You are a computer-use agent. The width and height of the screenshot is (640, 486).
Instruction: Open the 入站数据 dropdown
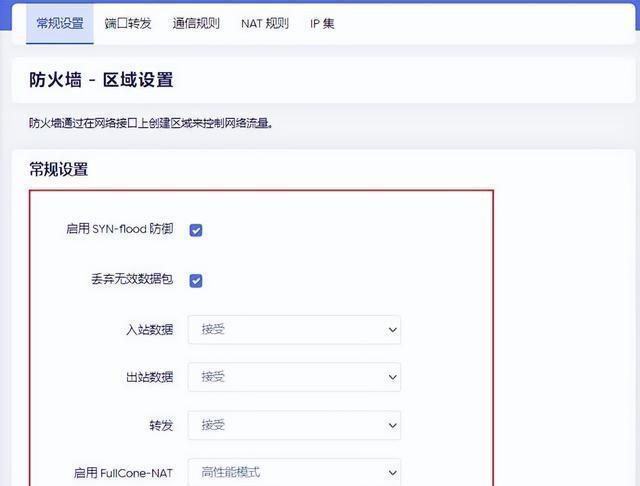[x=294, y=329]
